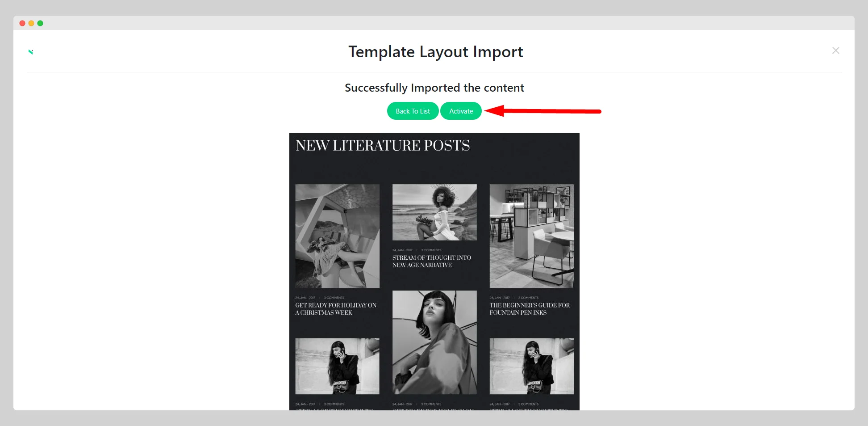Open 'Get Ready for Holiday on a Christmas Week' title
The width and height of the screenshot is (868, 426).
point(336,309)
